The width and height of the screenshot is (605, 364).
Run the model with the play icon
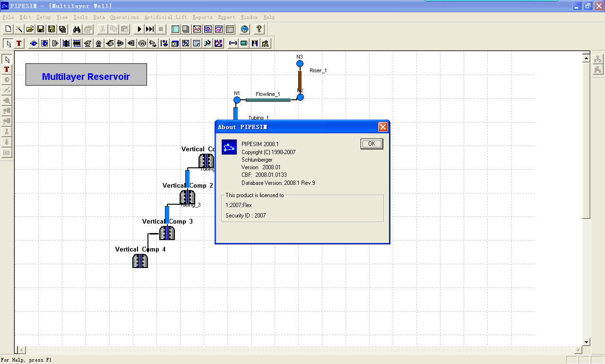pos(139,29)
